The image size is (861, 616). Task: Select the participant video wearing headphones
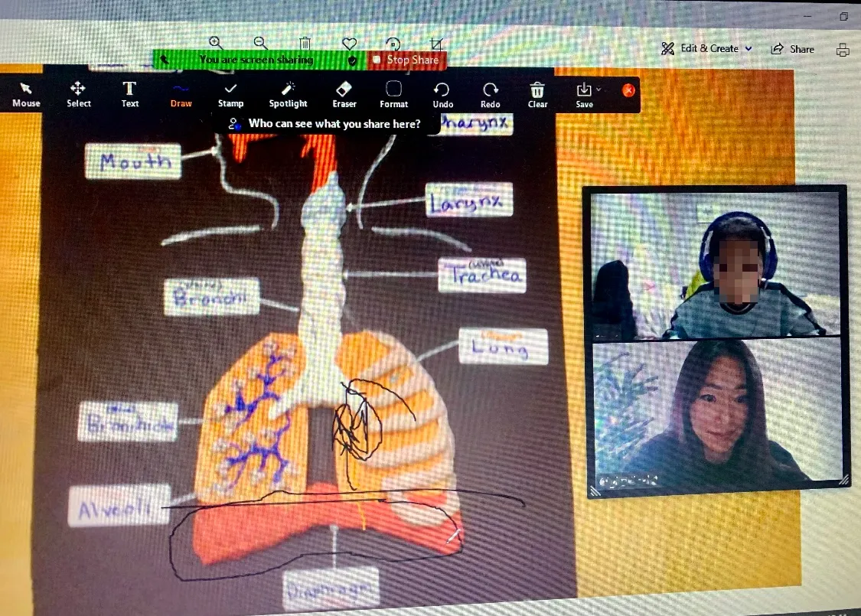716,265
